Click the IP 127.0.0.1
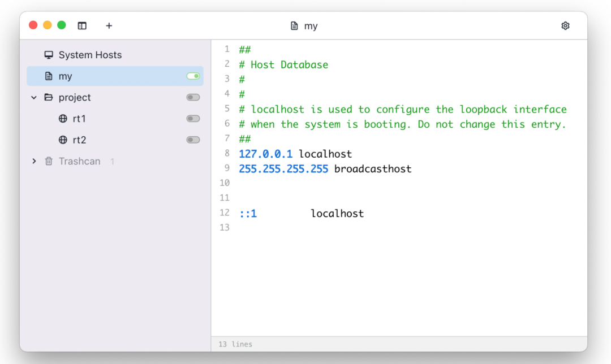The image size is (611, 364). [266, 154]
